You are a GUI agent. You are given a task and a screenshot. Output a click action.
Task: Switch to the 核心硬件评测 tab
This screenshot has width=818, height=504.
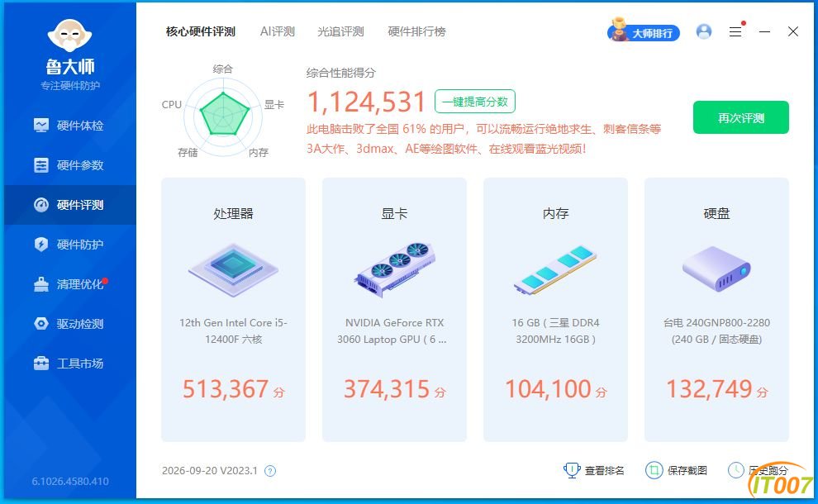(x=200, y=31)
